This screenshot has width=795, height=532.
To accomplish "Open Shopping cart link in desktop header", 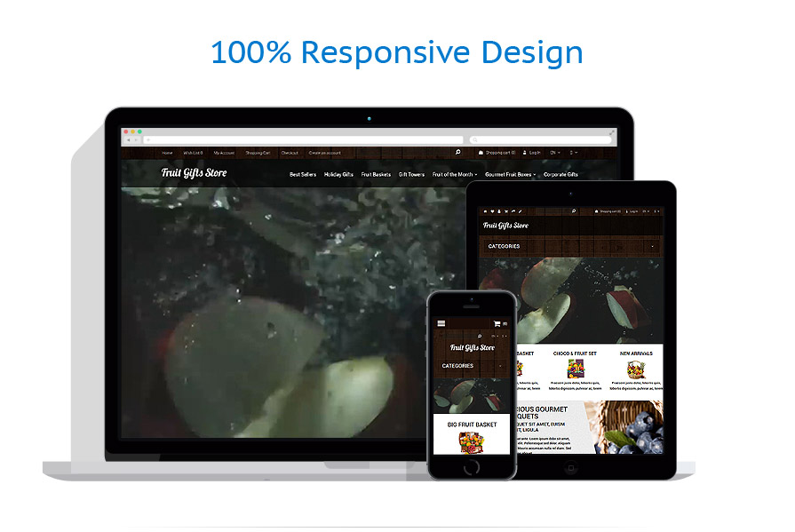I will pyautogui.click(x=497, y=153).
